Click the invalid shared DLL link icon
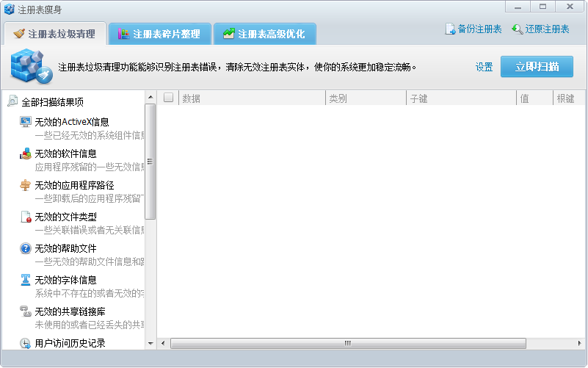 coord(26,311)
